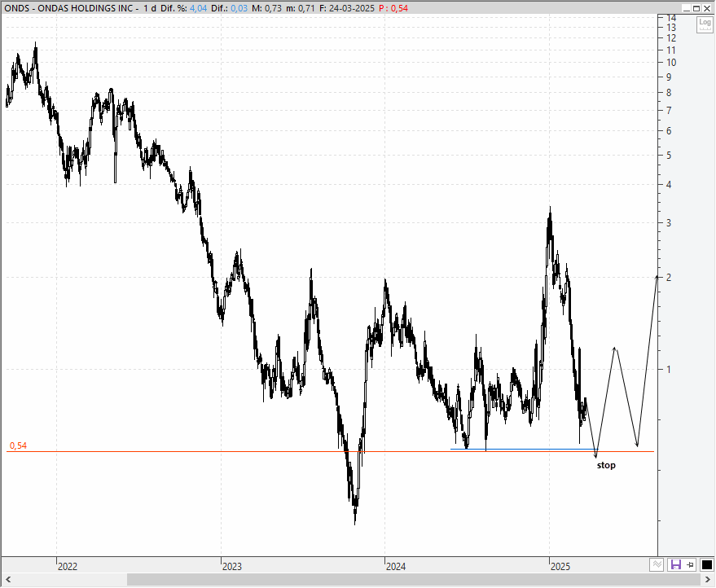
Task: Click the 2022 label on time axis
Action: [x=68, y=567]
